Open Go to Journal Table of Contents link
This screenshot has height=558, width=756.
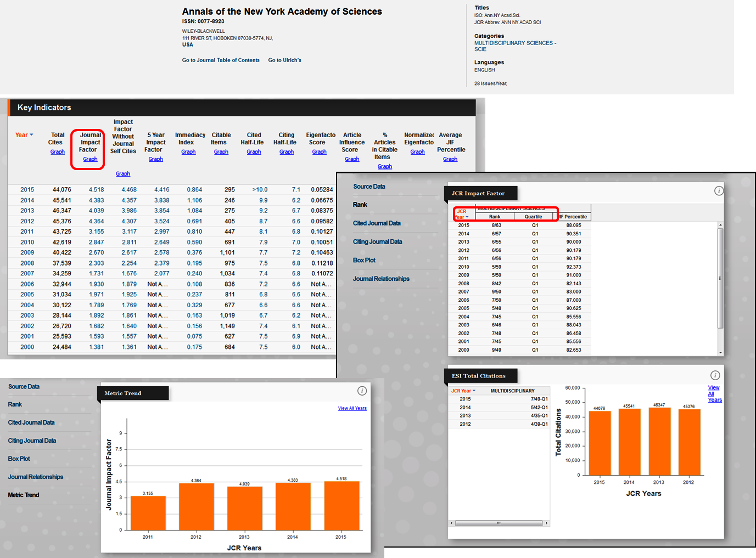[221, 60]
